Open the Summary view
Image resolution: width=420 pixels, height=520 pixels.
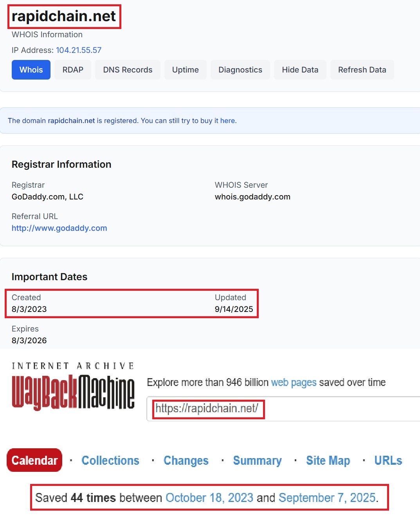257,460
